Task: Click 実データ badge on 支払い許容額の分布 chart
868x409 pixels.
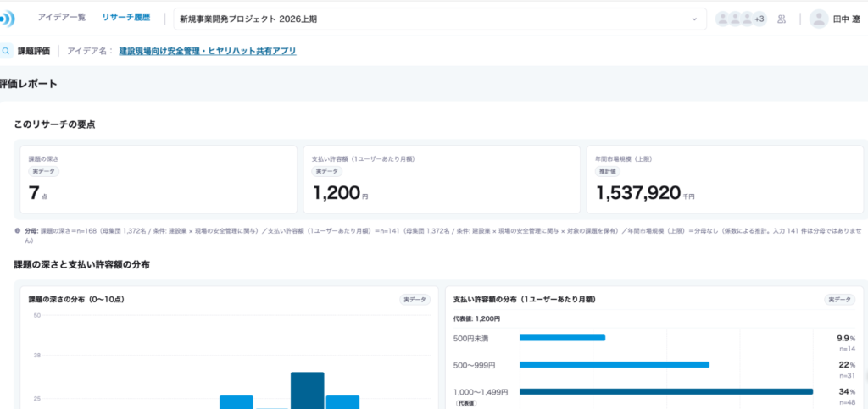Action: click(x=840, y=300)
